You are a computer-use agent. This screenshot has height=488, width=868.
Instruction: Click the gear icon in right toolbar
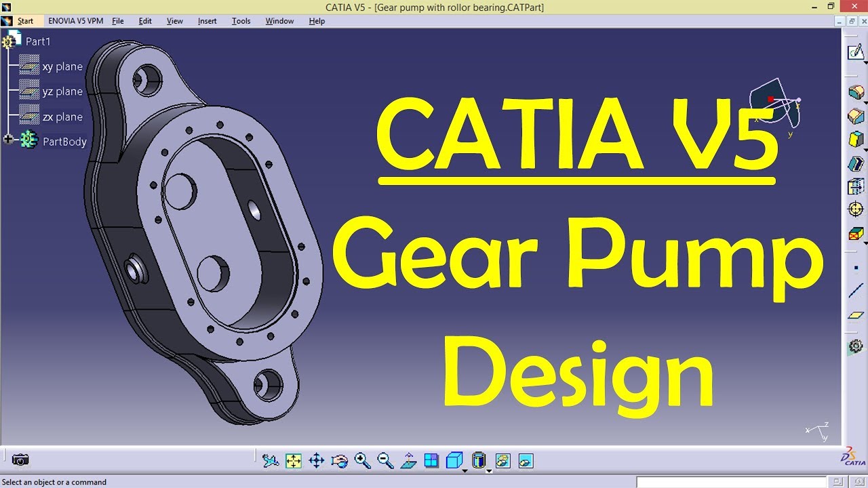pos(856,347)
